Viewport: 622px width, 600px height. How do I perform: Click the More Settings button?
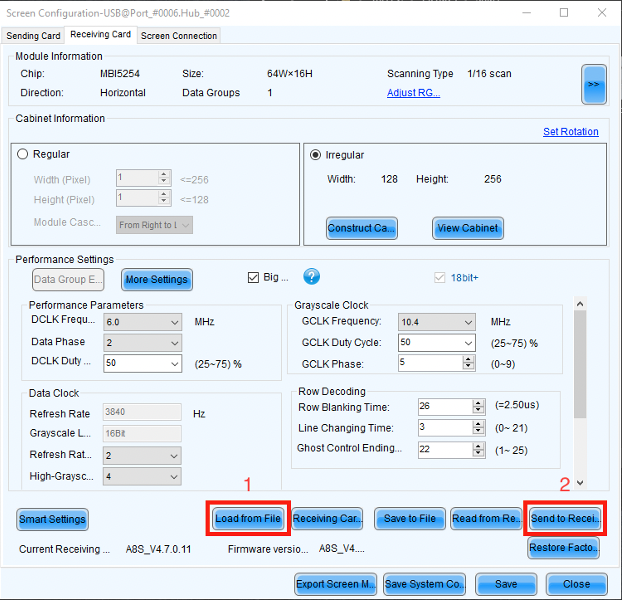156,279
